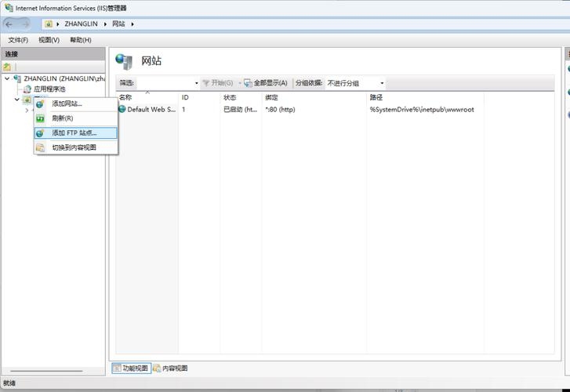The image size is (570, 392).
Task: Switch to the 功能视图 tab
Action: click(x=131, y=368)
